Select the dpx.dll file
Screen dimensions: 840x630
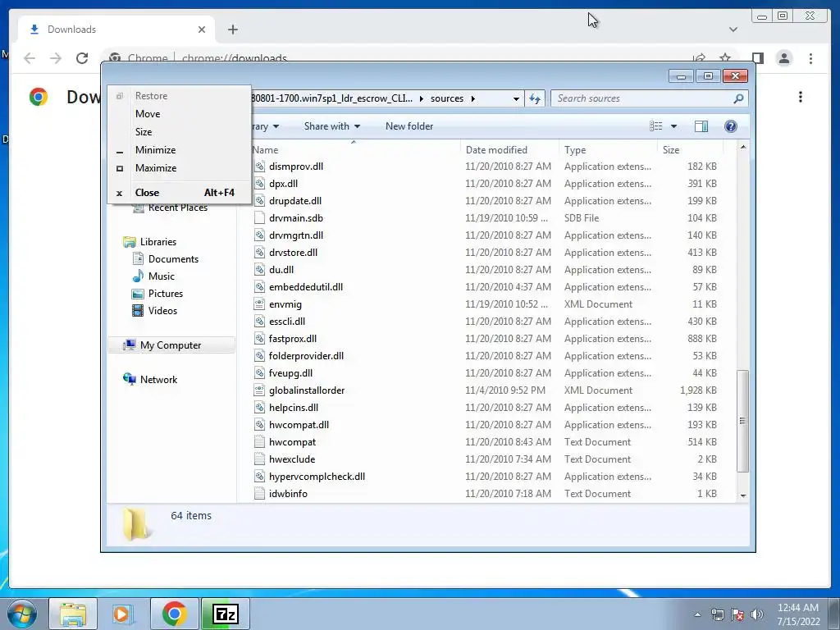[x=283, y=183]
